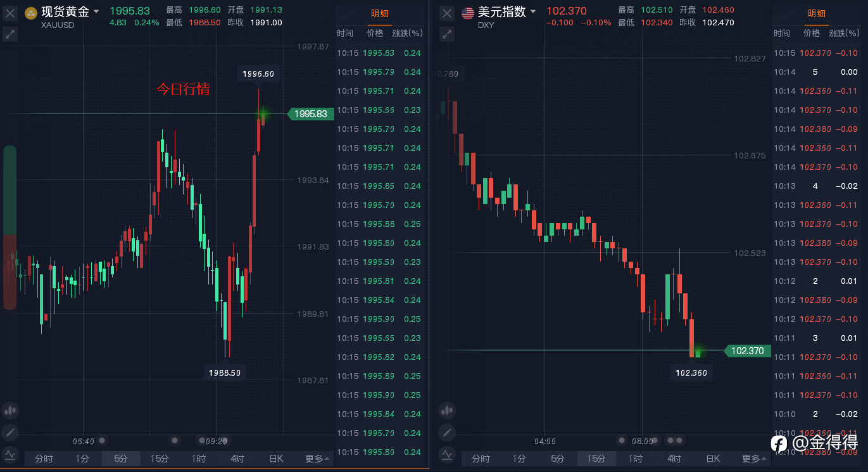Select the 明细 tab in gold panel
868x472 pixels.
click(x=381, y=13)
